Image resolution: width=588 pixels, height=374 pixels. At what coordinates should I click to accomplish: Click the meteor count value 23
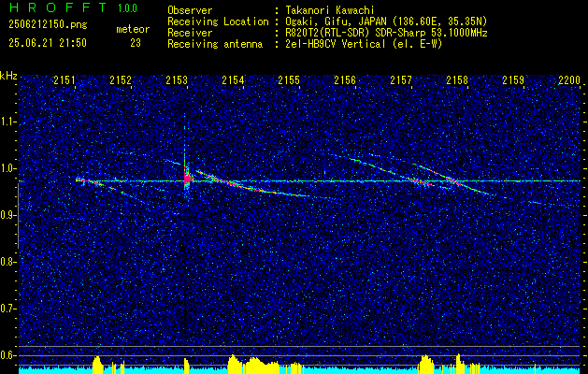[x=136, y=43]
